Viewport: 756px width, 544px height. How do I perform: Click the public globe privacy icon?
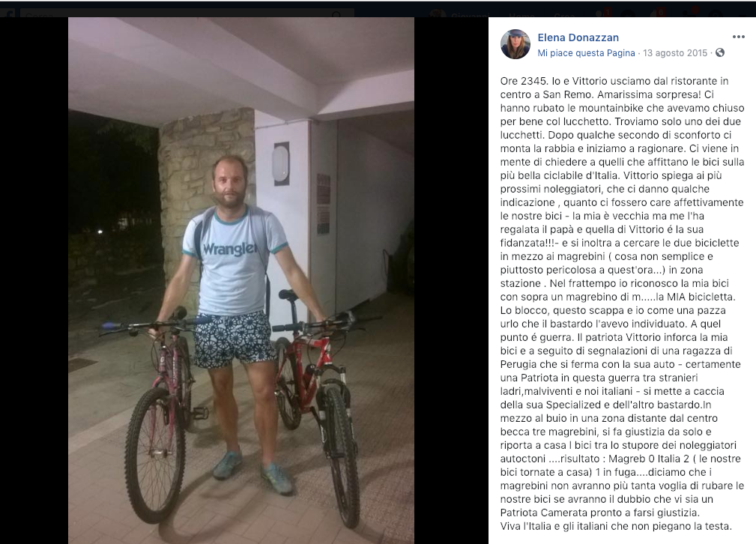tap(720, 52)
